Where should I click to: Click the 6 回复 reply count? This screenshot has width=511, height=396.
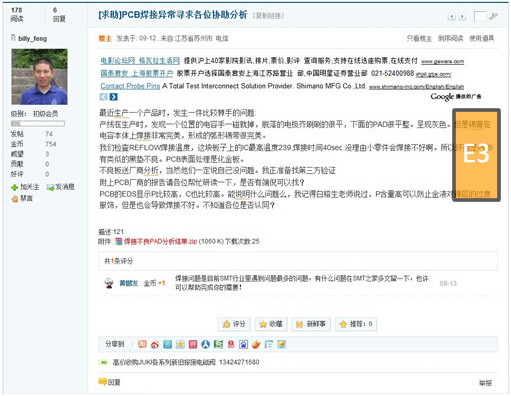[x=59, y=14]
